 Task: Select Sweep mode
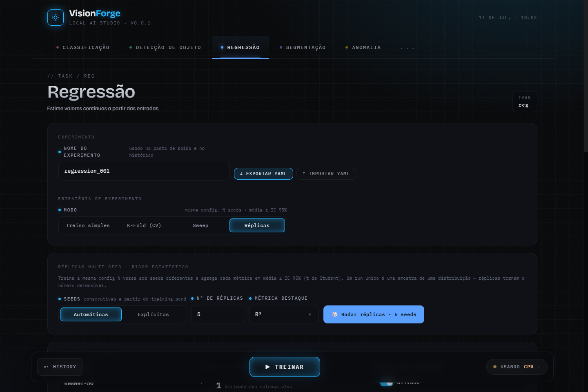pyautogui.click(x=200, y=225)
